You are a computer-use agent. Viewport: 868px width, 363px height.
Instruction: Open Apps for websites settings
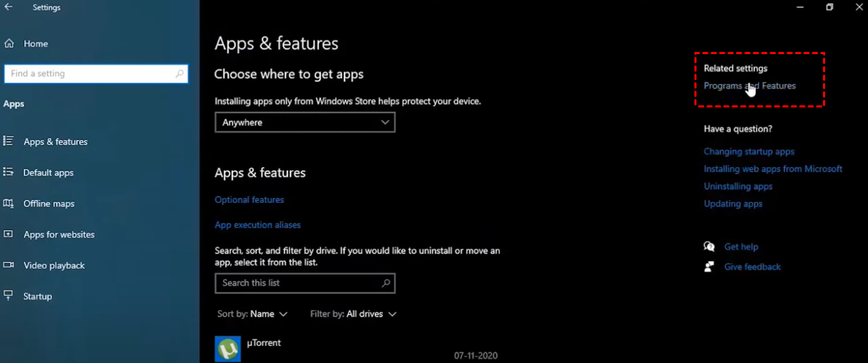(x=58, y=235)
